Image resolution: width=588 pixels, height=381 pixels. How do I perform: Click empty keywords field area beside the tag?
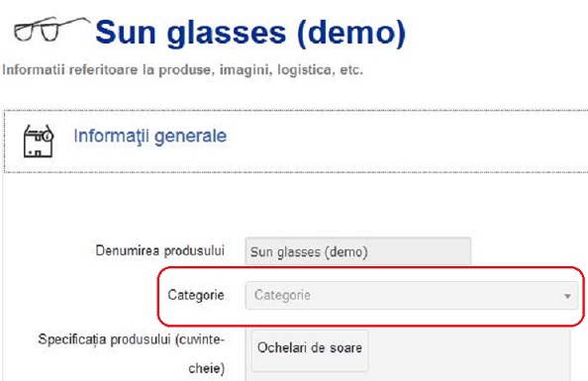pos(469,354)
